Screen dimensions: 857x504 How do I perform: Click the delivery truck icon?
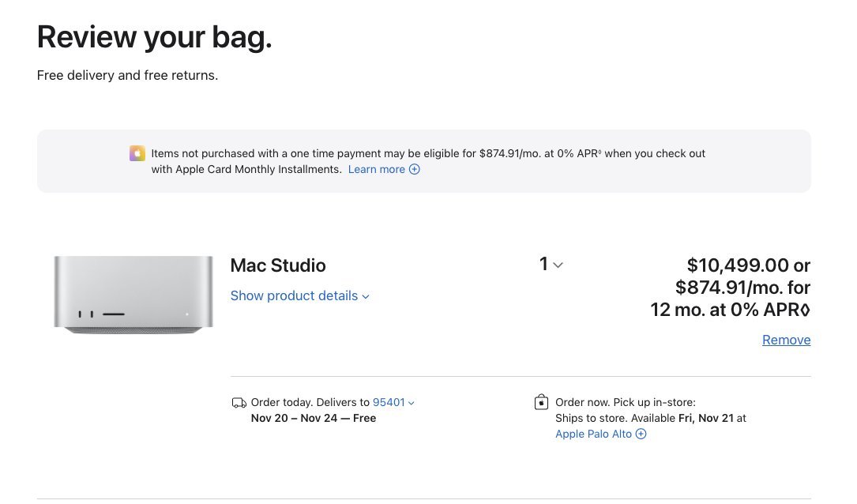[x=239, y=403]
